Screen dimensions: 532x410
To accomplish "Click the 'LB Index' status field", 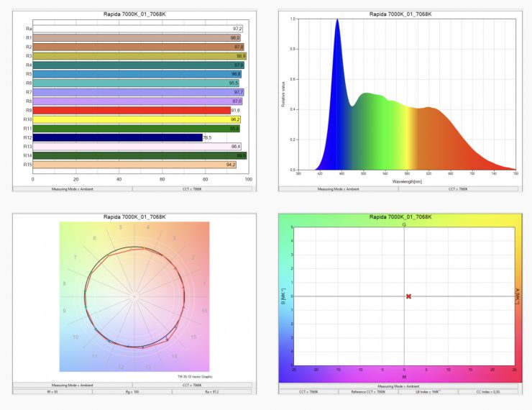I will pos(427,392).
